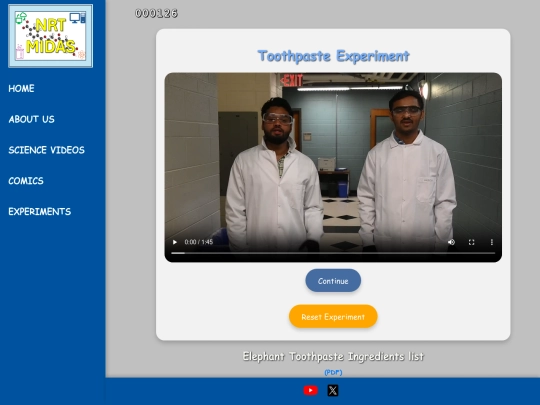Viewport: 540px width, 405px height.
Task: Open the EXPERIMENTS menu item
Action: pos(40,211)
